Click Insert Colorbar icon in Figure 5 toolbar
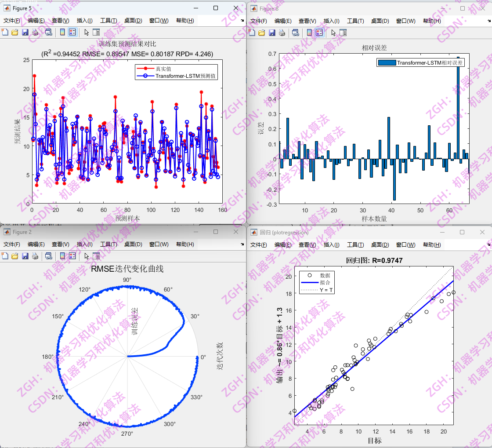 coord(62,32)
